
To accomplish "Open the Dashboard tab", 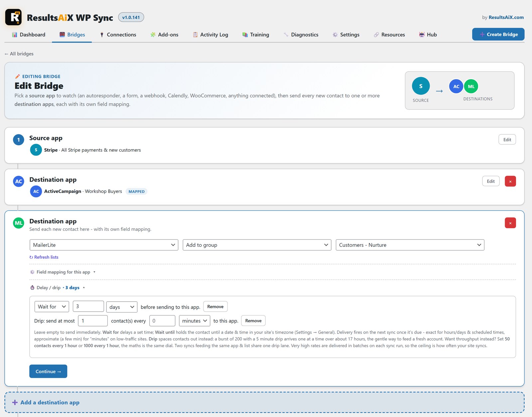I will click(29, 35).
